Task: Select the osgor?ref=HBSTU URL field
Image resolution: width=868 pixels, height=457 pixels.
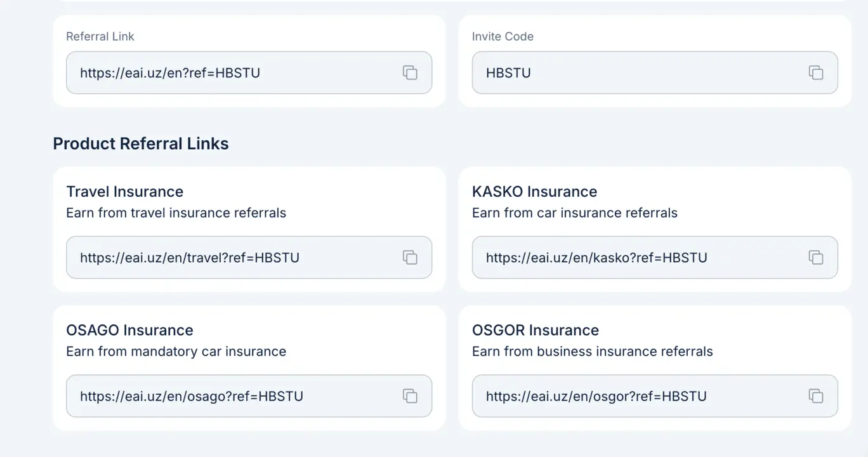Action: (655, 395)
